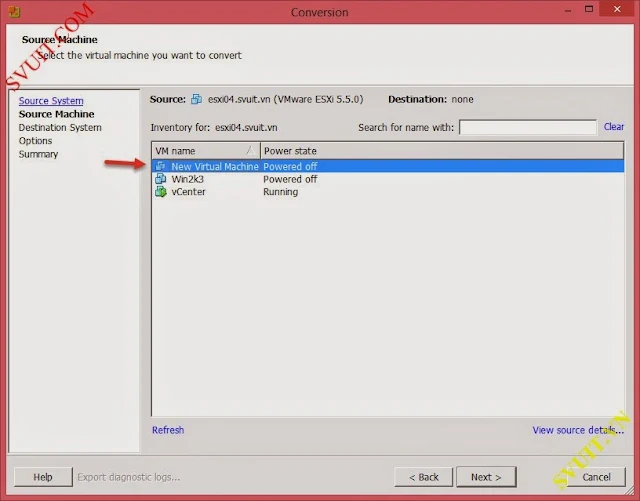Go back with the Back button
The height and width of the screenshot is (501, 640).
(423, 477)
